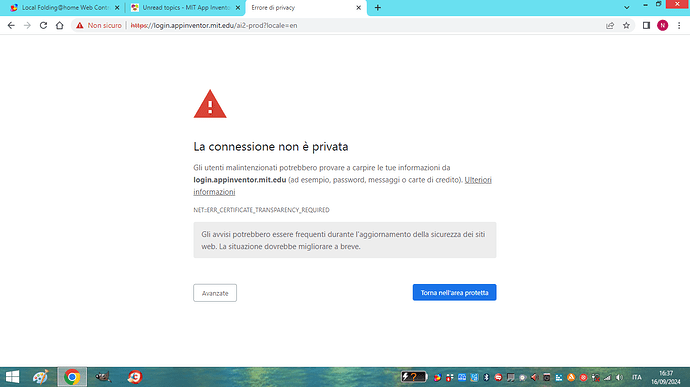Open the Windows Start menu
This screenshot has height=387, width=690.
pyautogui.click(x=12, y=377)
